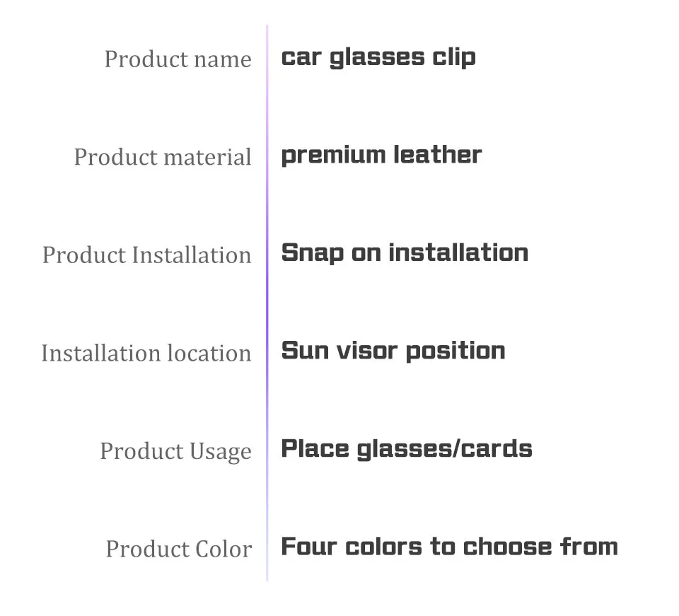Click the word 'leather' in material value
Viewport: 679px width, 616px height.
437,155
